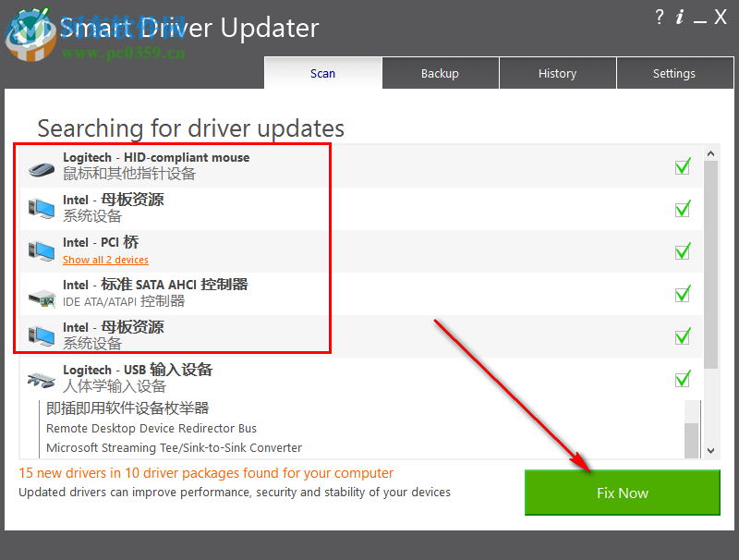Expand 'Show all 2 devices' under Intel PCI
Image resolution: width=739 pixels, height=560 pixels.
coord(105,260)
